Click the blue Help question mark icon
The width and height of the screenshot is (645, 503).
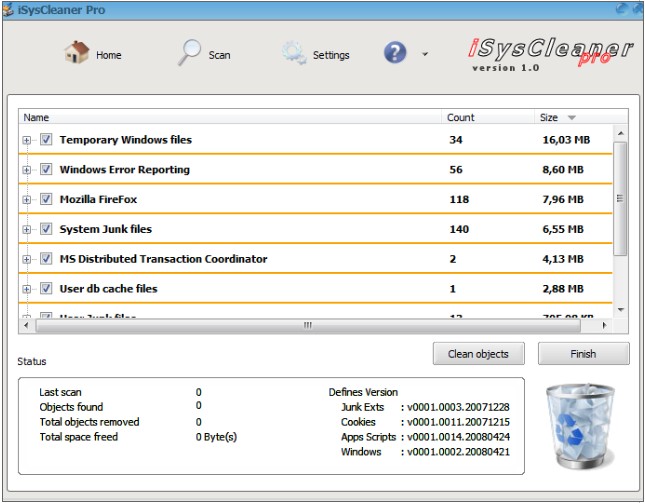coord(396,54)
